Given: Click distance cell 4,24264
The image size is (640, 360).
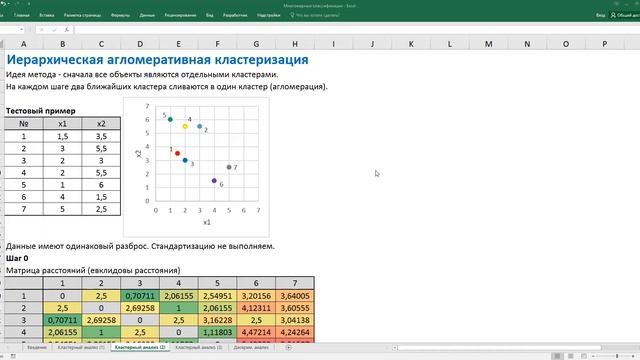Looking at the screenshot, I should point(295,332).
